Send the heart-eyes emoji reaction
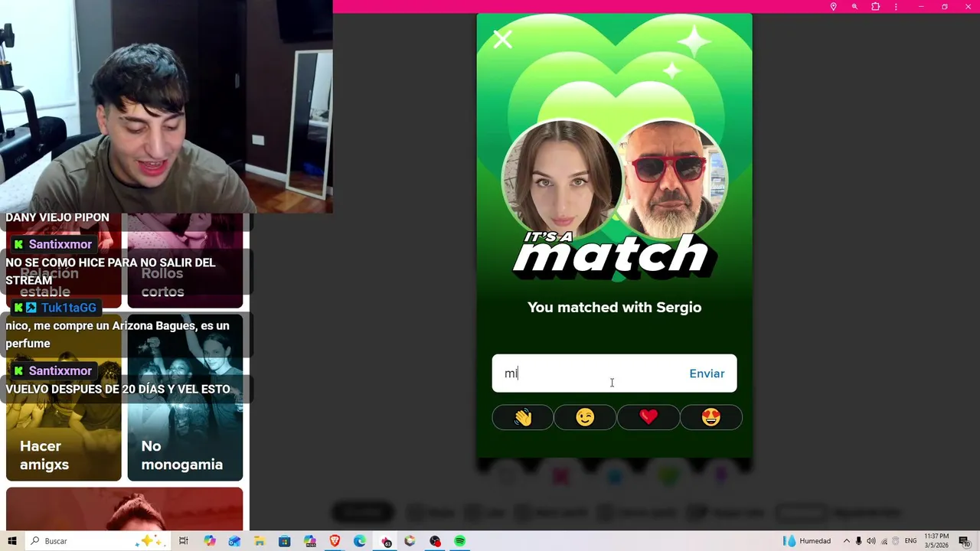 coord(711,417)
